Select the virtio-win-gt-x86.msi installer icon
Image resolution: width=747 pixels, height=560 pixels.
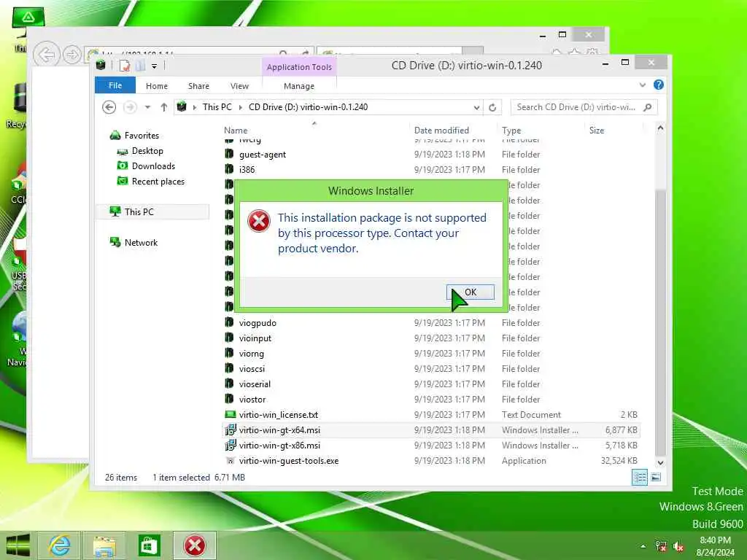click(x=231, y=445)
